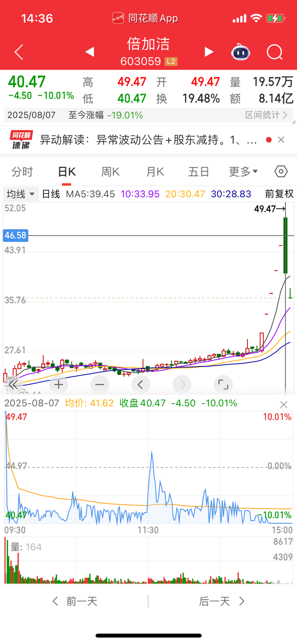Tap the Wi-Fi status icon
297x644 pixels.
click(256, 18)
